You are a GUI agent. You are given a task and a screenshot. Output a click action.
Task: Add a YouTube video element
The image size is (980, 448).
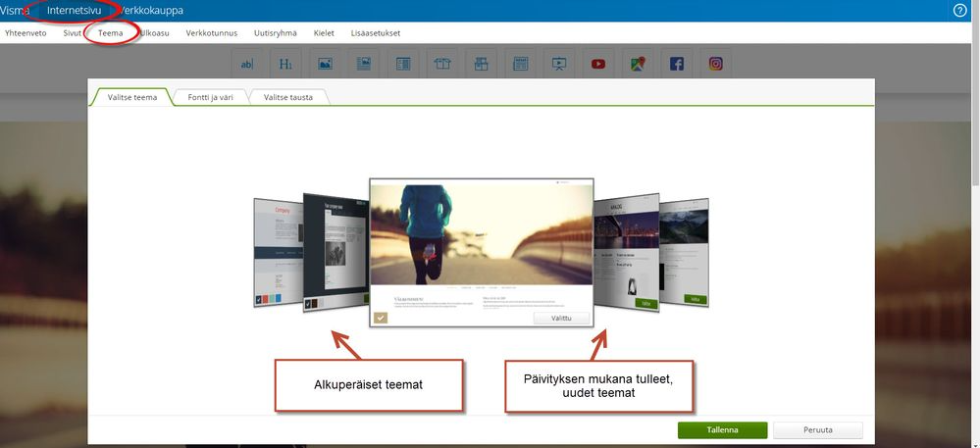click(598, 63)
